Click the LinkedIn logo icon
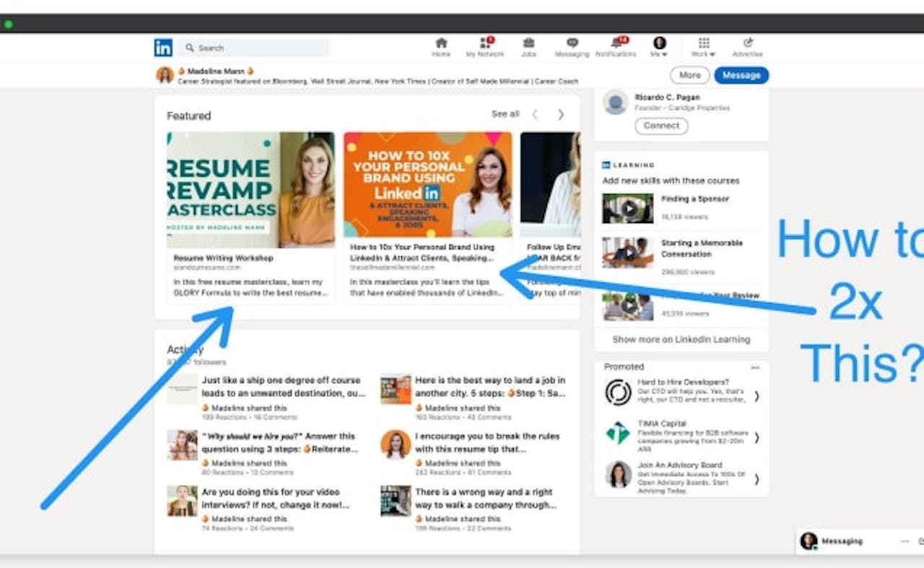Viewport: 924px width, 568px height. click(163, 48)
